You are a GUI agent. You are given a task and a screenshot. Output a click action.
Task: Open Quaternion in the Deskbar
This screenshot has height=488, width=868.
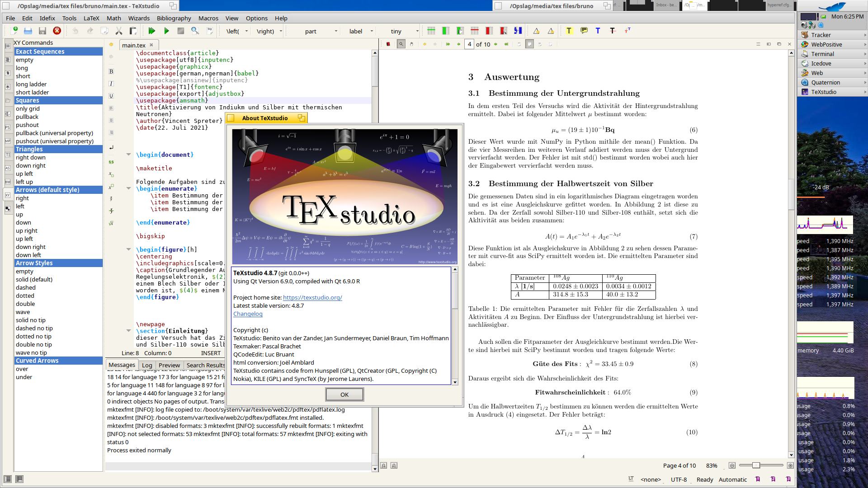coord(825,82)
